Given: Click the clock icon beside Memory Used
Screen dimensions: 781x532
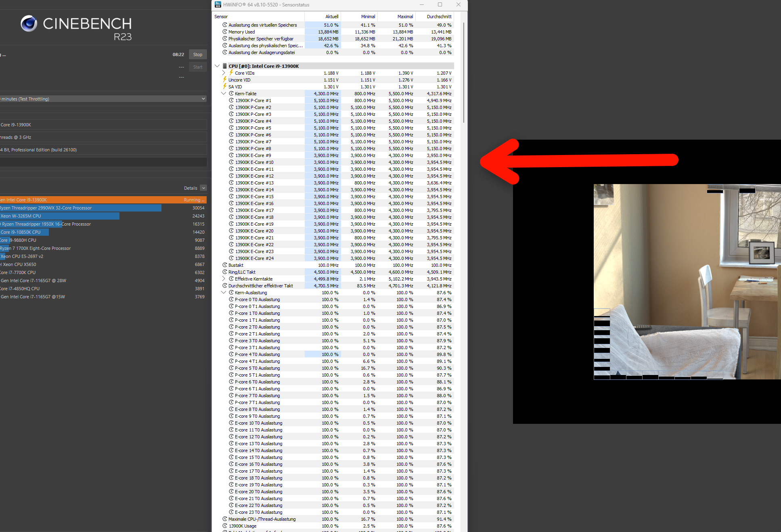Looking at the screenshot, I should click(x=225, y=31).
